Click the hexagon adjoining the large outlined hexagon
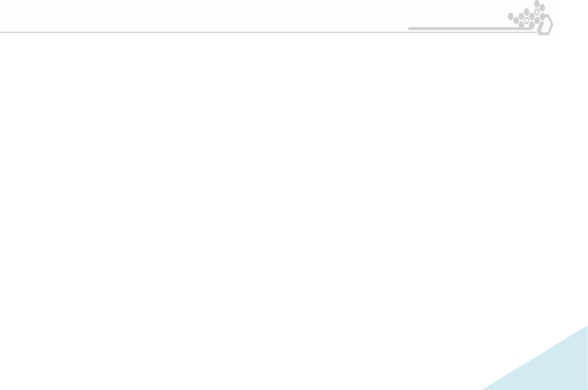Image resolution: width=588 pixels, height=390 pixels. pyautogui.click(x=542, y=16)
